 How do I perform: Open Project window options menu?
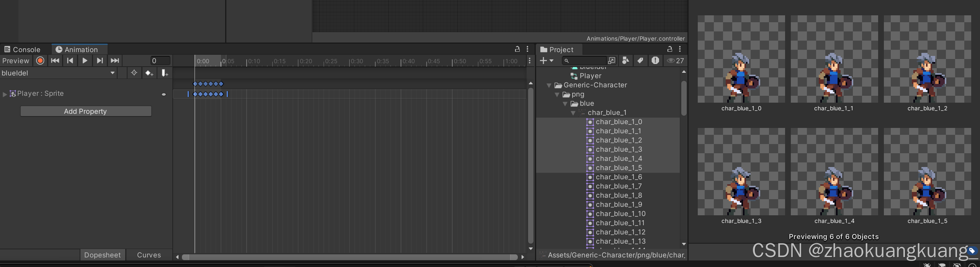coord(680,49)
